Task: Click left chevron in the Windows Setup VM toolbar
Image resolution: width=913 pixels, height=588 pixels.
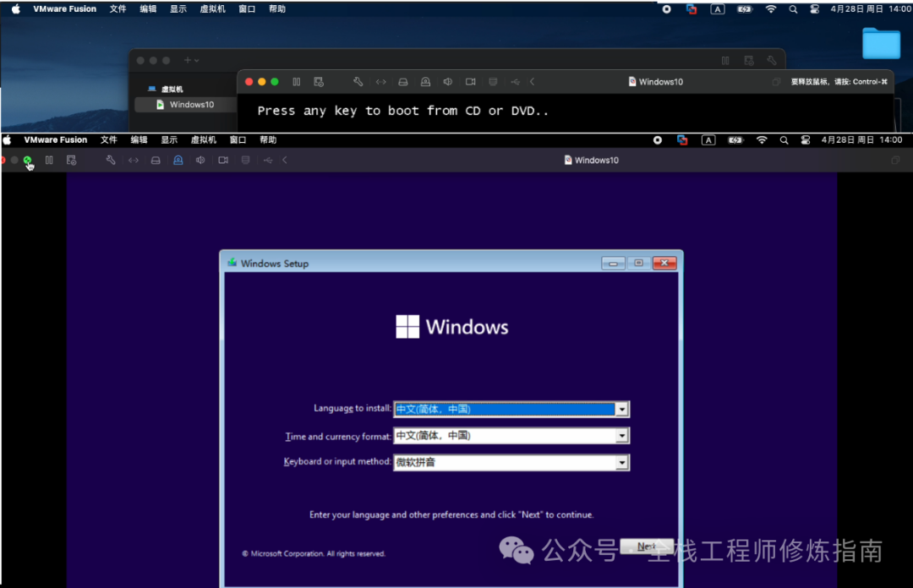Action: (285, 161)
